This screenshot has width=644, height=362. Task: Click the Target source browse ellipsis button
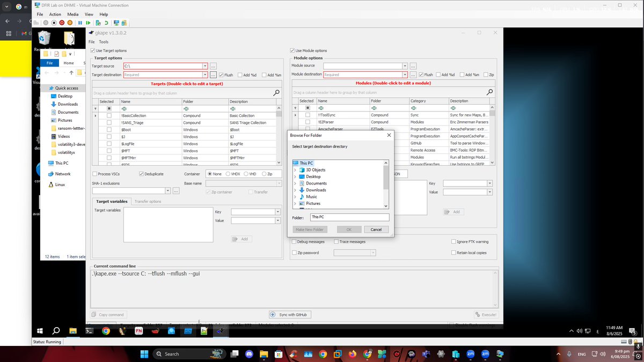[x=213, y=66]
